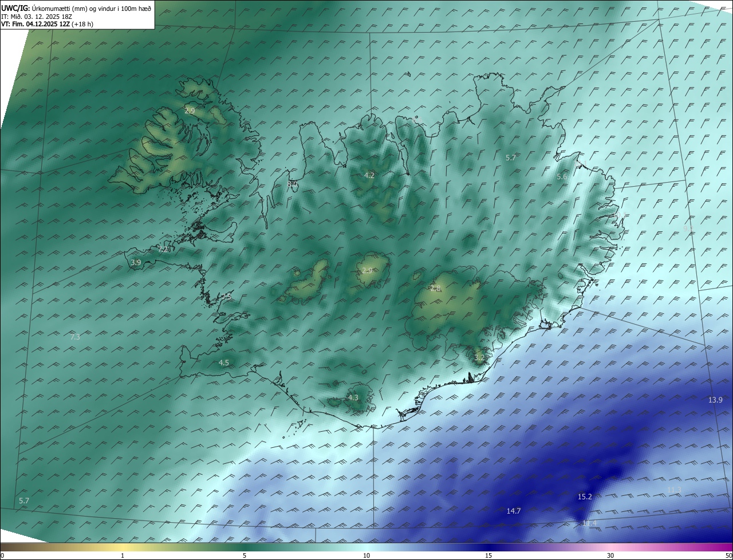Click the 15.2 value in the dark blue band

tap(585, 496)
